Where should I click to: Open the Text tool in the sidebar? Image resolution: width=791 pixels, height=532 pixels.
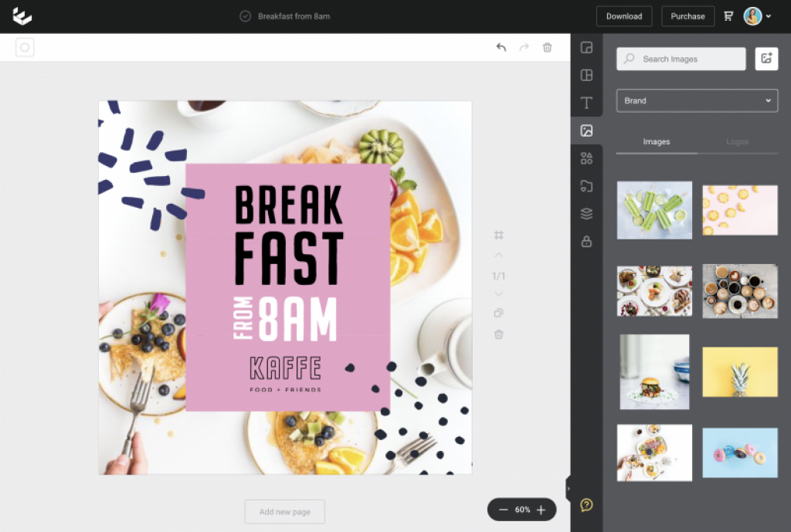tap(586, 103)
